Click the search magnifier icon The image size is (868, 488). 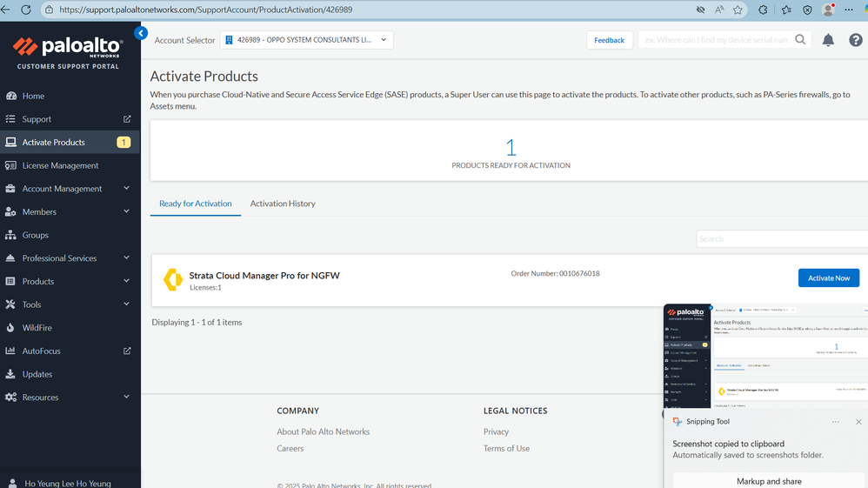800,39
